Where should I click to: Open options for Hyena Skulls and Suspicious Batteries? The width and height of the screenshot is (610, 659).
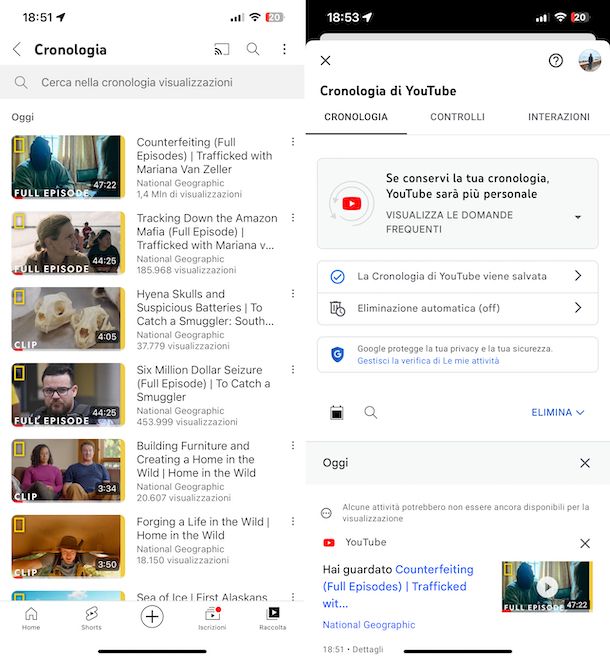[x=293, y=294]
